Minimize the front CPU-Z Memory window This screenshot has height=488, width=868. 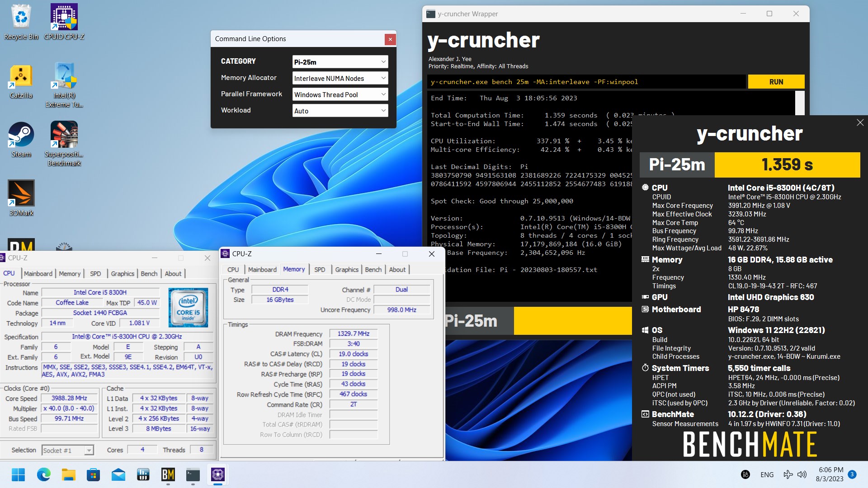point(378,254)
